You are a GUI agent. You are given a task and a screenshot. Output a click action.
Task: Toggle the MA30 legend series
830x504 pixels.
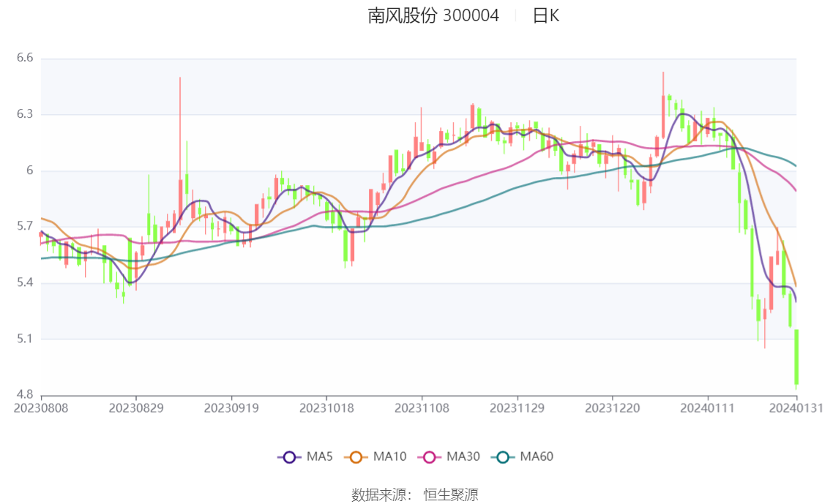click(449, 457)
